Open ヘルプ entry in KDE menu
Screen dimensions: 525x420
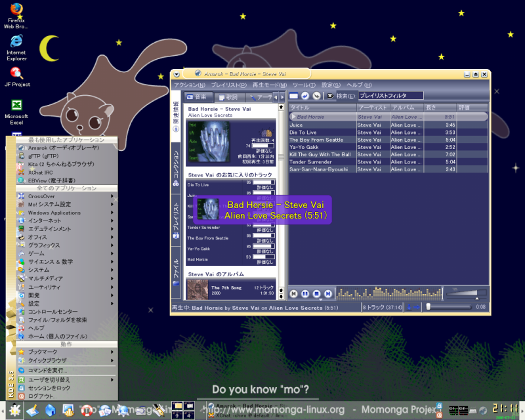[x=67, y=328]
